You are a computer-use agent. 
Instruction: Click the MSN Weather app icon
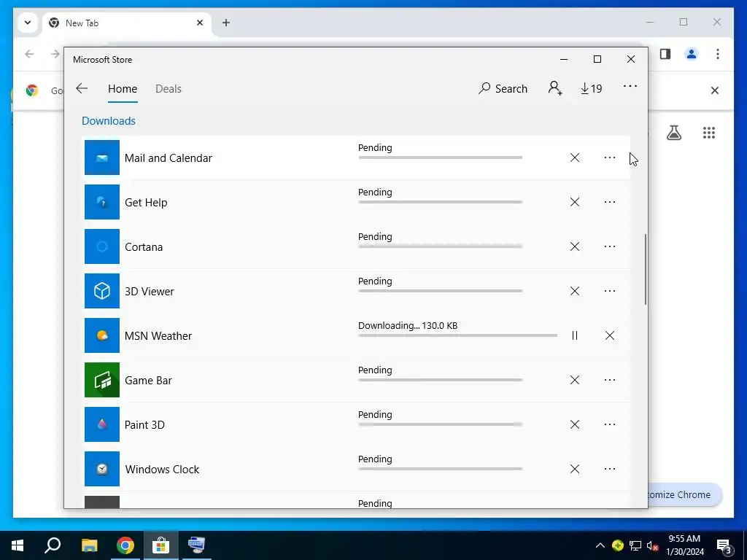point(102,335)
